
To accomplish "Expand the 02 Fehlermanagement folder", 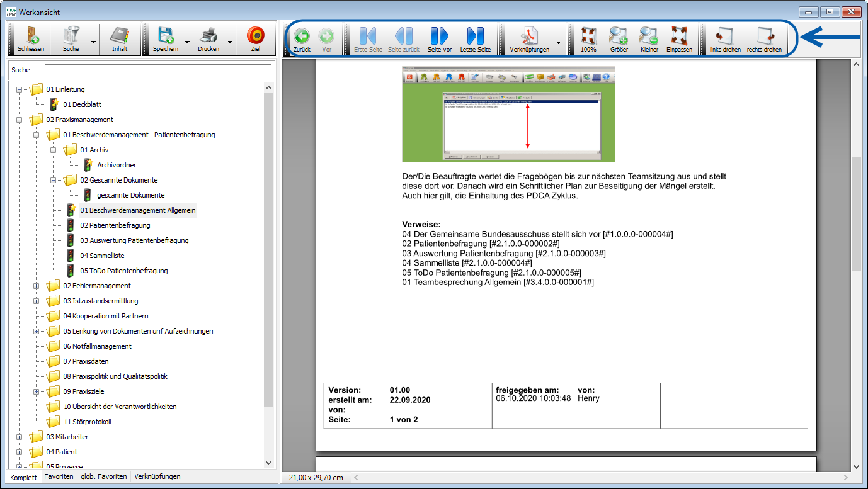I will tap(36, 286).
